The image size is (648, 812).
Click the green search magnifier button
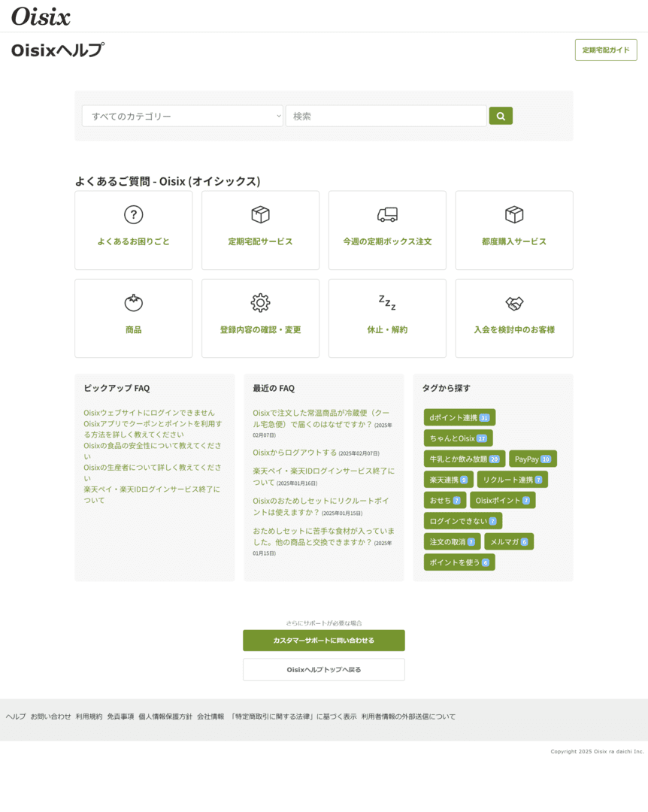click(x=501, y=116)
